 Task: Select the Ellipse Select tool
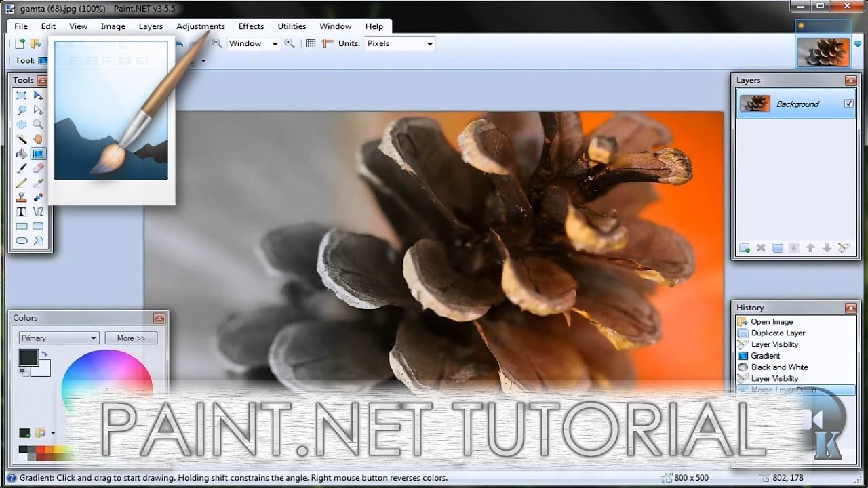pos(21,124)
